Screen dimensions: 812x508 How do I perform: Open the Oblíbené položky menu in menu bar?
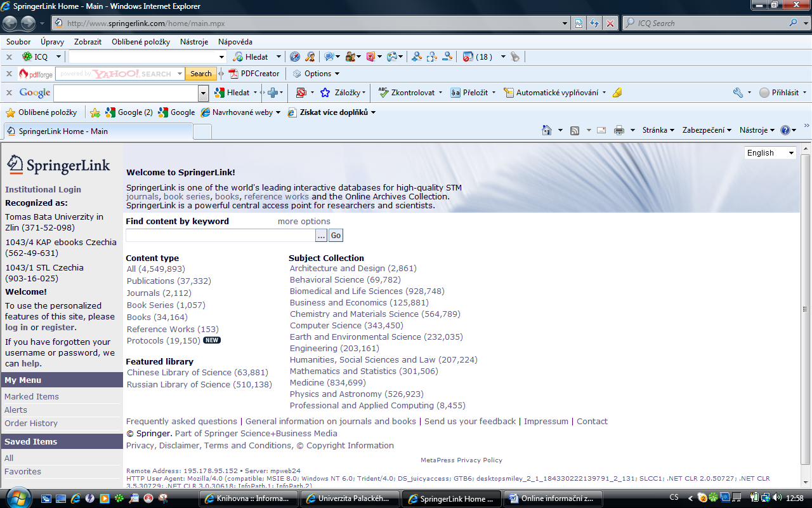[141, 42]
